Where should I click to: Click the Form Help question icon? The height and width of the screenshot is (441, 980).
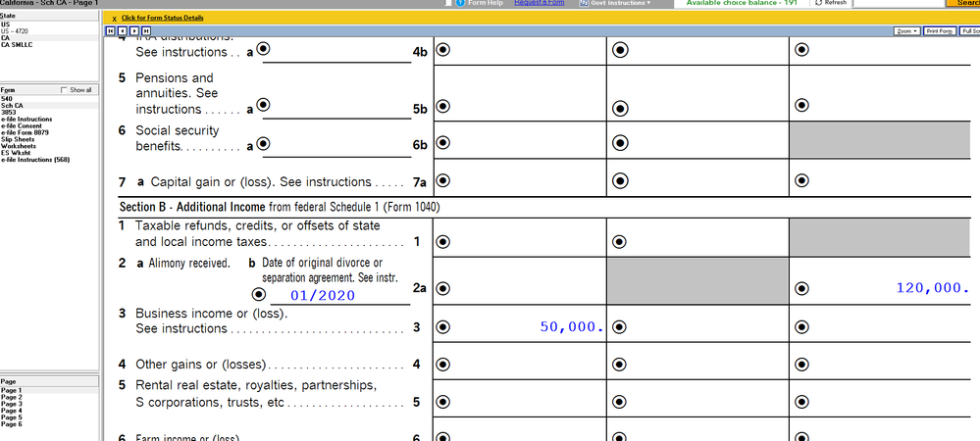click(x=461, y=3)
